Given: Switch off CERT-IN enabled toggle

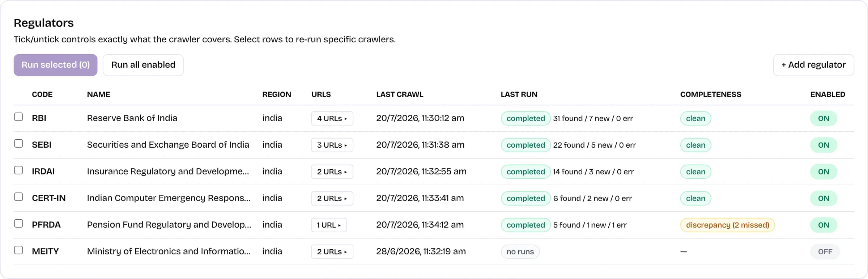Looking at the screenshot, I should [824, 198].
